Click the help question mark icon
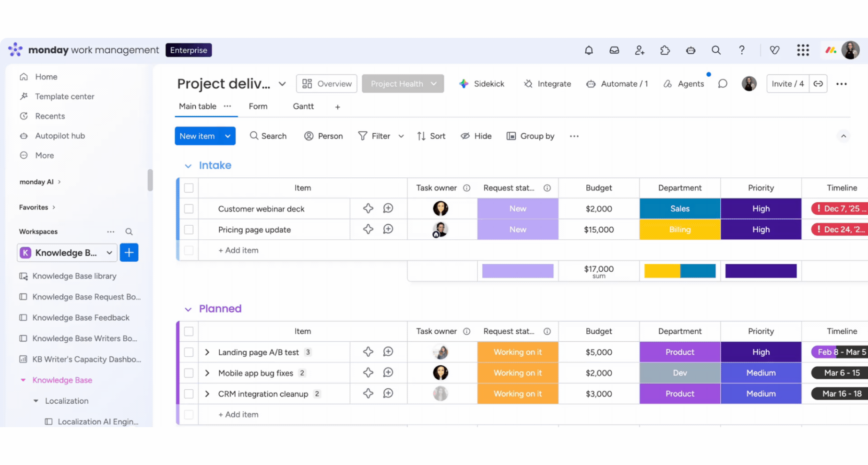 tap(741, 50)
